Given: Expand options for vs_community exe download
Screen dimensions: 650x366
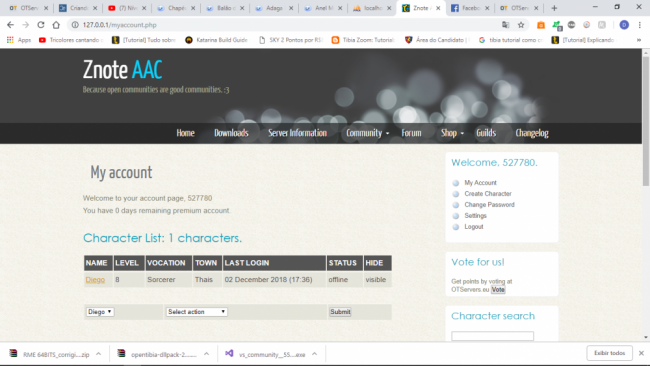Looking at the screenshot, I should click(315, 354).
